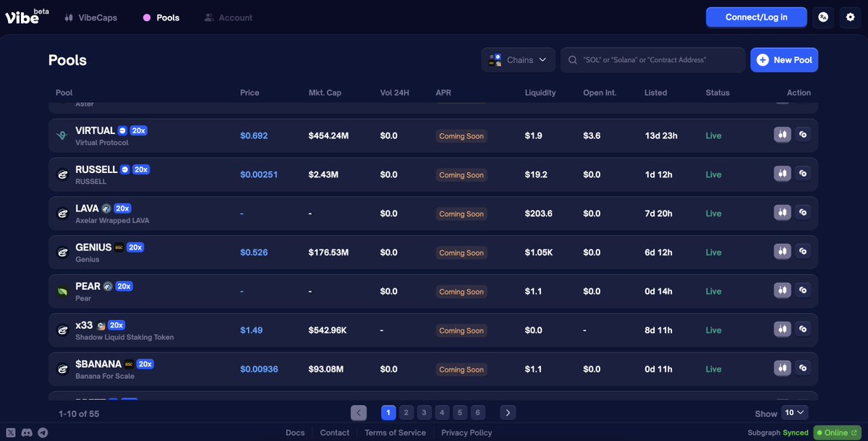Open the Discord footer icon
Screen dimensions: 868x441
tap(27, 432)
